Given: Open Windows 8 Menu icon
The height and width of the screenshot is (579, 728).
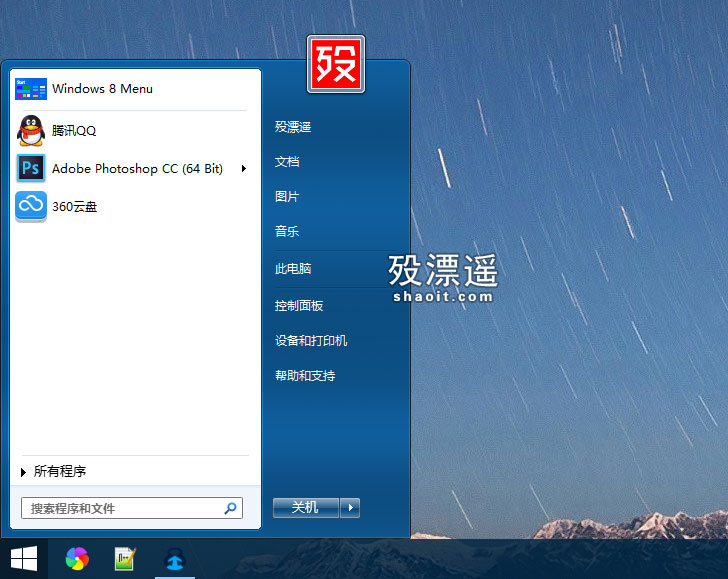Looking at the screenshot, I should point(31,89).
